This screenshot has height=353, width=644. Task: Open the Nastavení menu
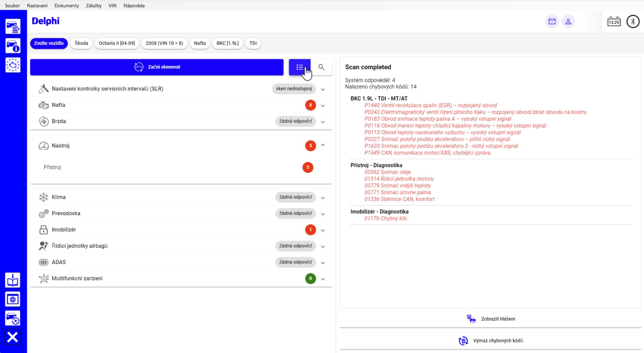click(x=37, y=5)
